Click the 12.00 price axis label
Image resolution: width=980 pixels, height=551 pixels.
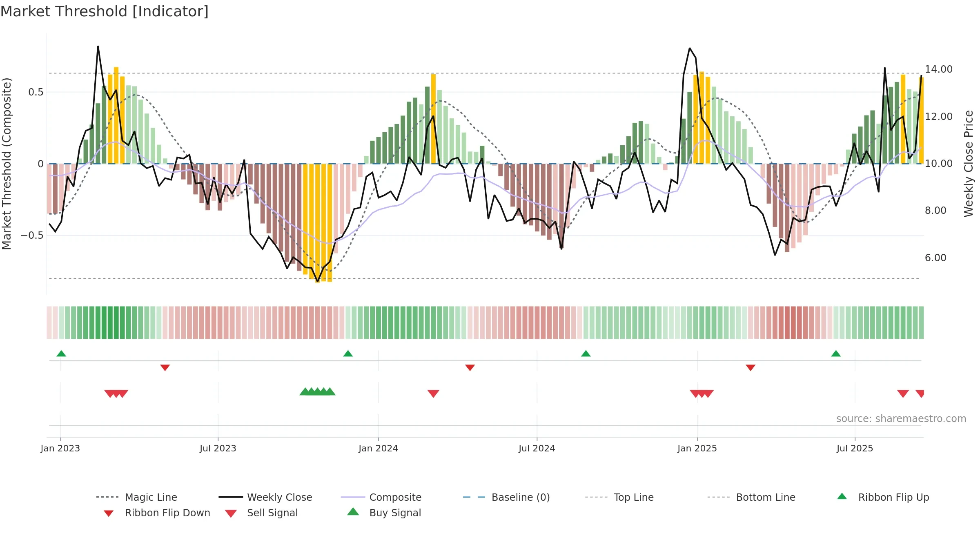click(939, 116)
